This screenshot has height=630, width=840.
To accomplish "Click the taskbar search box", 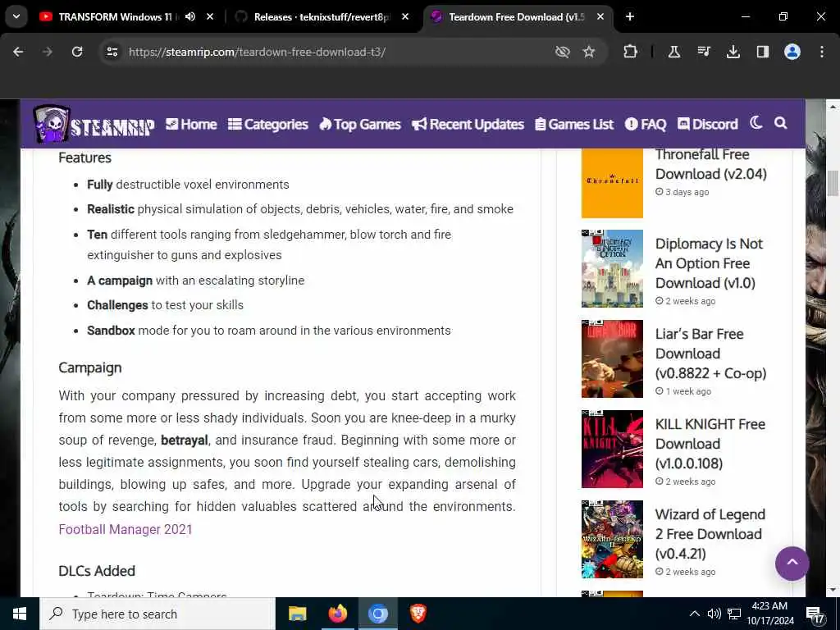I will point(157,614).
